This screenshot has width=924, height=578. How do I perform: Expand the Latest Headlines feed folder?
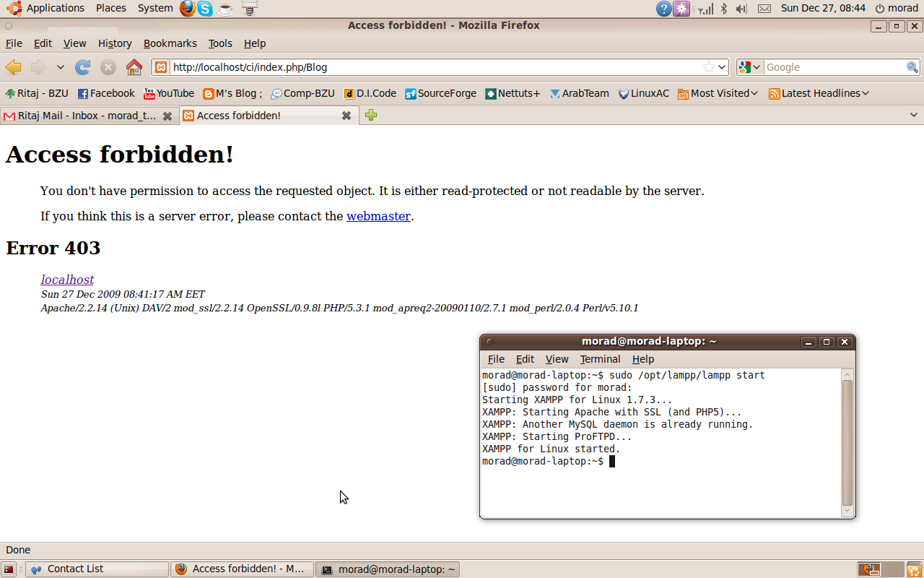pyautogui.click(x=819, y=93)
